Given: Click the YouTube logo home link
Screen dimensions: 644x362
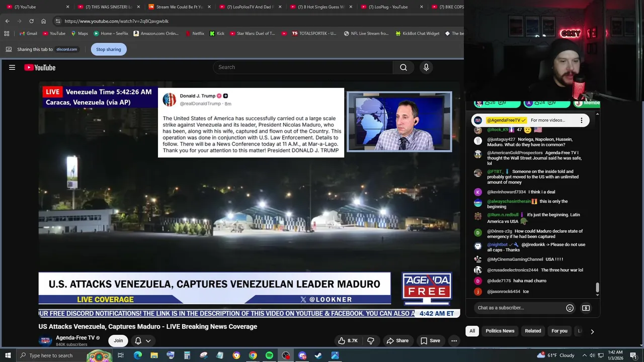Looking at the screenshot, I should (40, 67).
